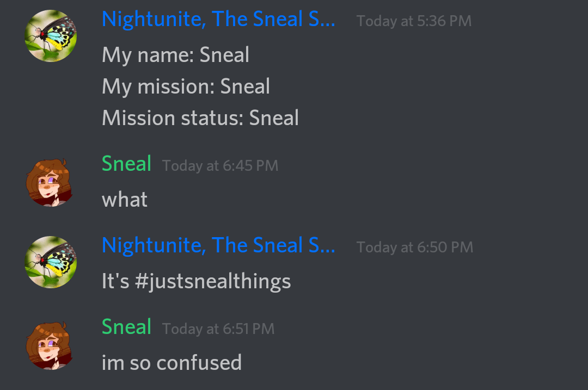Click the 'Mission status: Sneal' message line

[200, 118]
